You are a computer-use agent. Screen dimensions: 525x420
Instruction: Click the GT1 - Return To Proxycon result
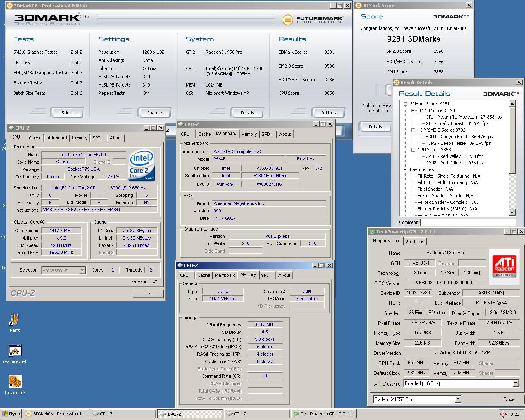(463, 117)
